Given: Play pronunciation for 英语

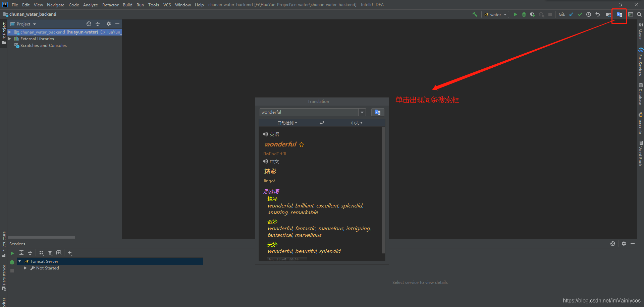Looking at the screenshot, I should (x=266, y=134).
